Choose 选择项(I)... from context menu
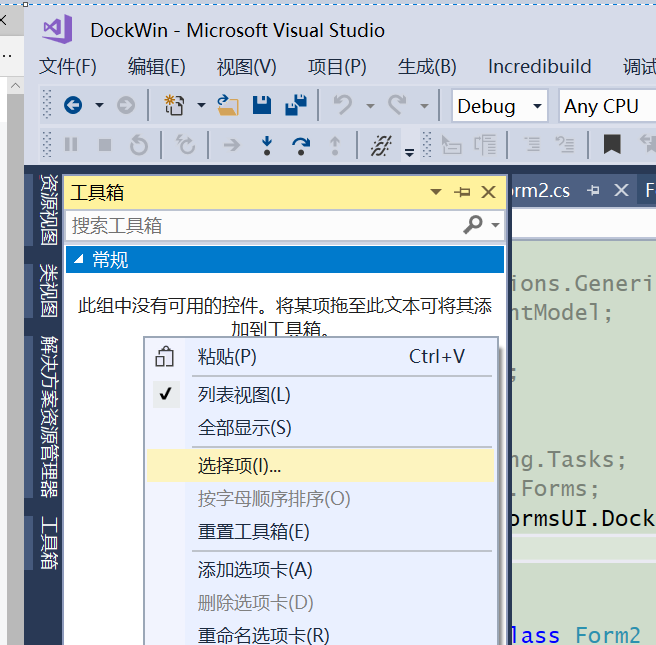The width and height of the screenshot is (656, 645). click(320, 465)
